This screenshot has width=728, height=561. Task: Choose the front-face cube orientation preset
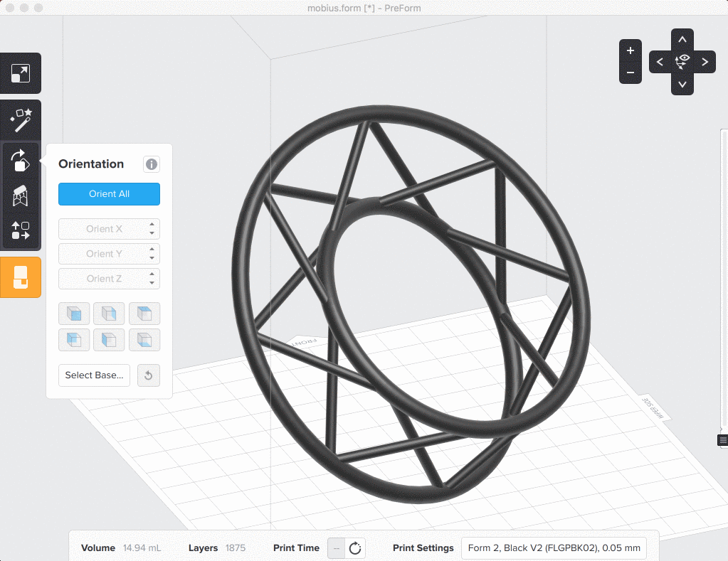(74, 314)
